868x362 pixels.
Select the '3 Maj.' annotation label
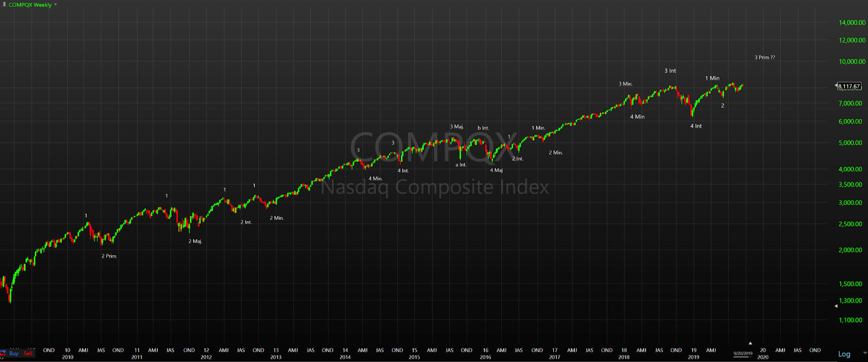457,127
